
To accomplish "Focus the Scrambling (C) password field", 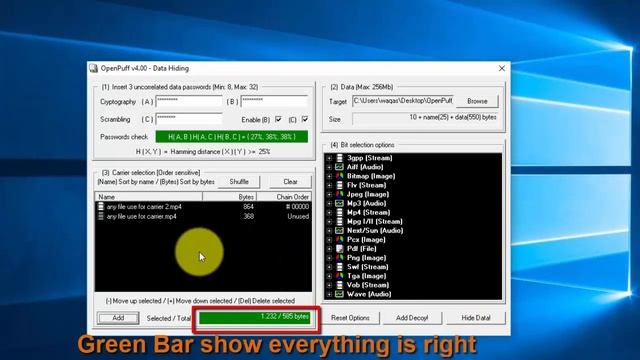I will 189,119.
